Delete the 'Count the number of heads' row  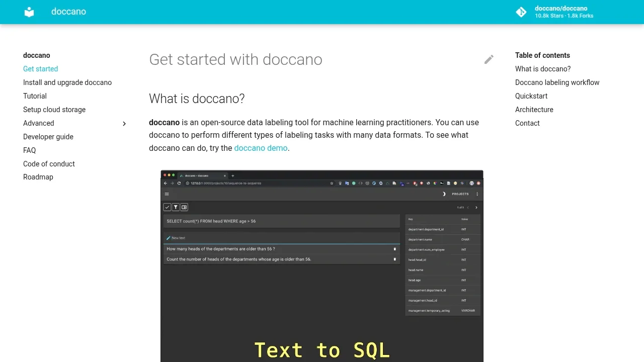pyautogui.click(x=394, y=259)
